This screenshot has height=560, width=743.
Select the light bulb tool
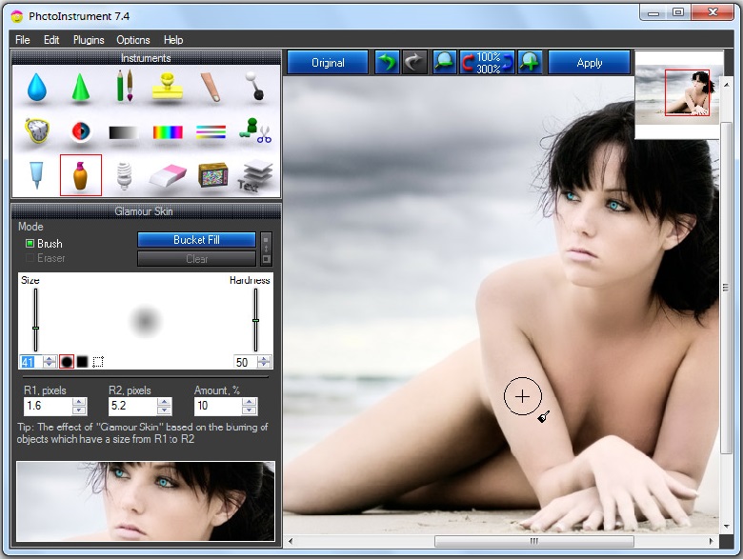coord(124,176)
